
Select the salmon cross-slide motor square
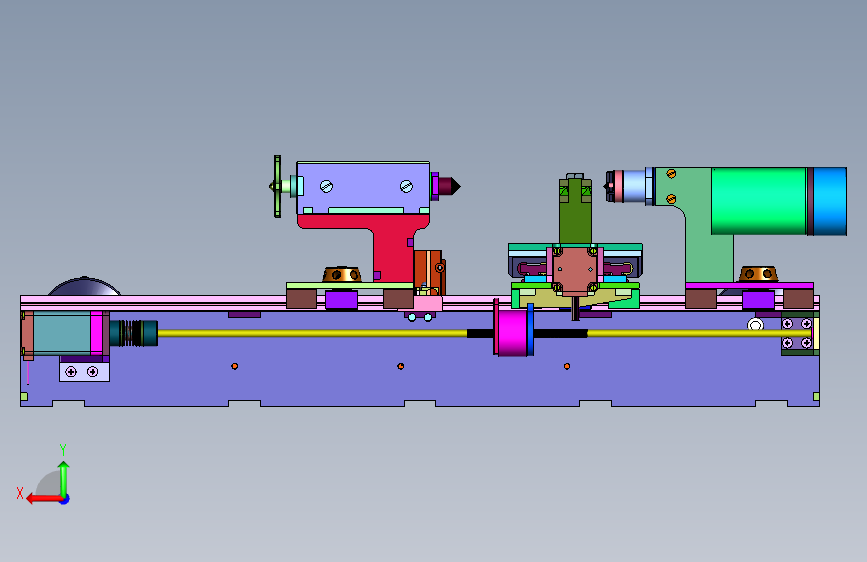point(575,269)
